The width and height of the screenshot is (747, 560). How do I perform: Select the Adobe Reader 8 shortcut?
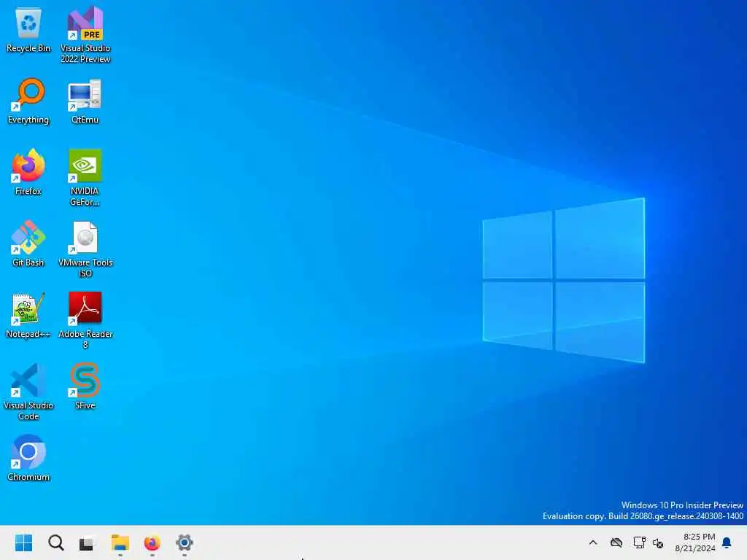click(x=85, y=320)
